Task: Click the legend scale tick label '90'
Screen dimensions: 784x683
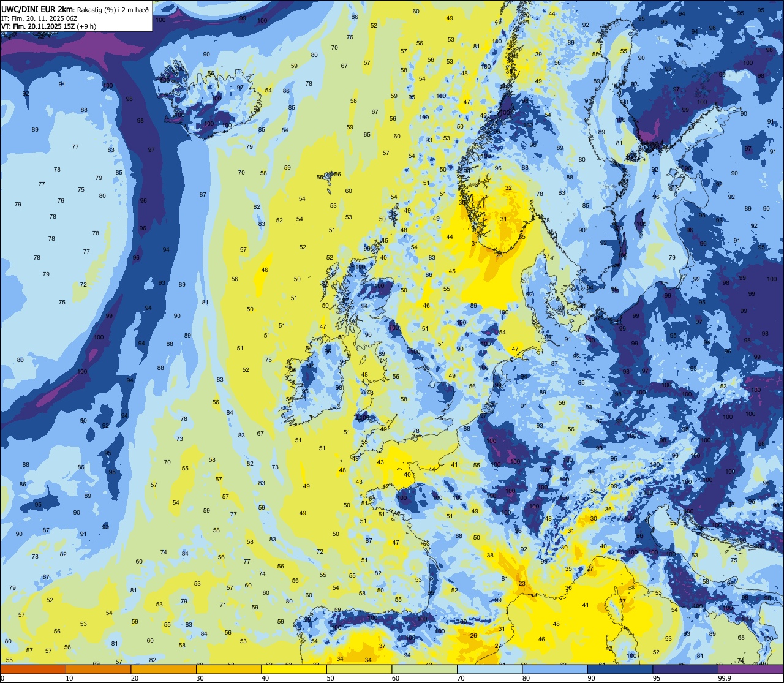Action: (591, 678)
